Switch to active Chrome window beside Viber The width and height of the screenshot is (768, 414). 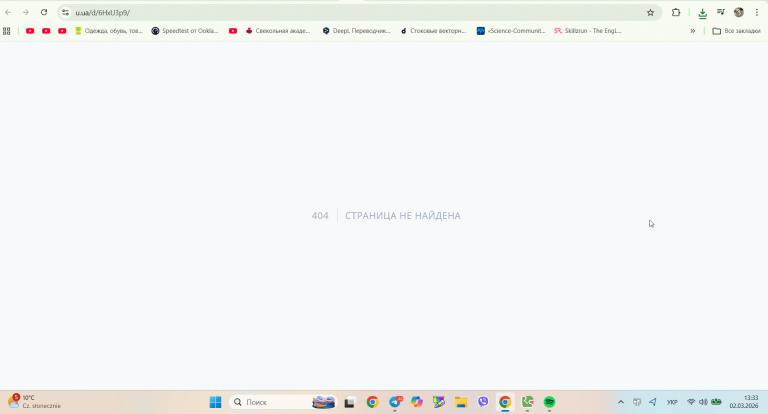coord(505,402)
